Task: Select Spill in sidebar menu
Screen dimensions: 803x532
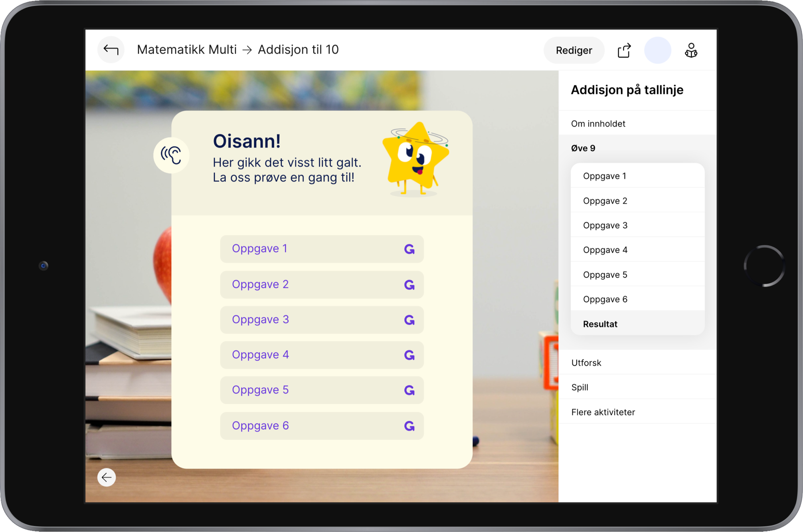Action: pyautogui.click(x=580, y=387)
